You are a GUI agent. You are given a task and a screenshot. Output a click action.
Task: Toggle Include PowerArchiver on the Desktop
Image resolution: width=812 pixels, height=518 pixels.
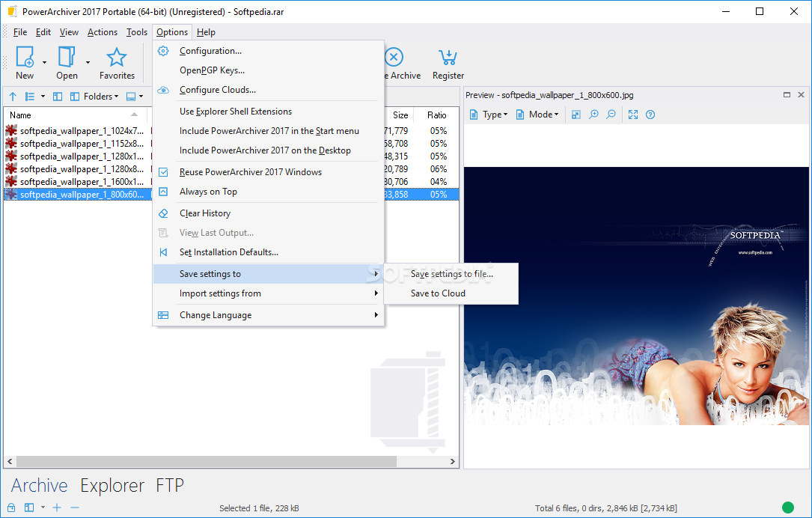[x=268, y=150]
